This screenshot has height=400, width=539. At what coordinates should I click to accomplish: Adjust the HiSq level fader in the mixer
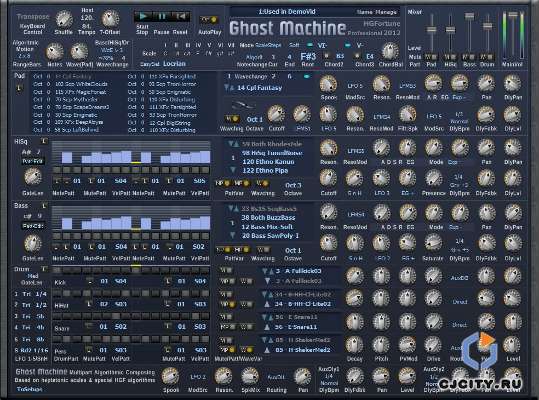coord(450,30)
